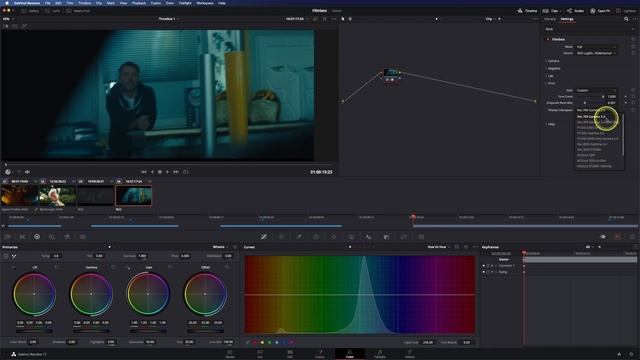Screen dimensions: 640x360
Task: Open the print Type dropdown set to Custom
Action: (x=596, y=90)
